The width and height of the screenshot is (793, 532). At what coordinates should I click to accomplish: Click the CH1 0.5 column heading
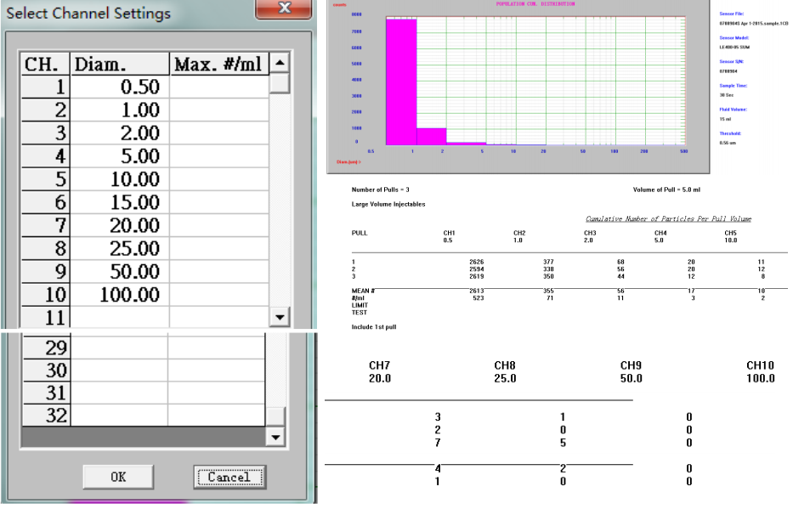(449, 236)
